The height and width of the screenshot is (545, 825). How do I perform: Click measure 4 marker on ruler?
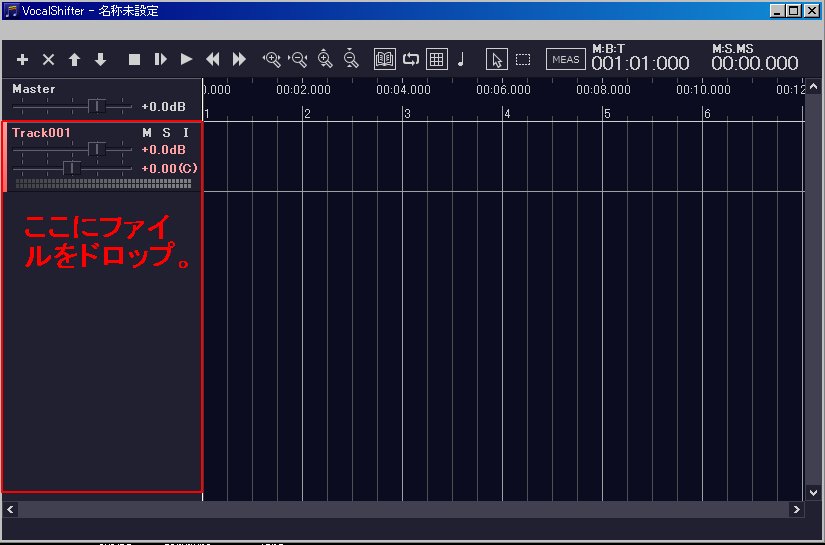(x=507, y=114)
